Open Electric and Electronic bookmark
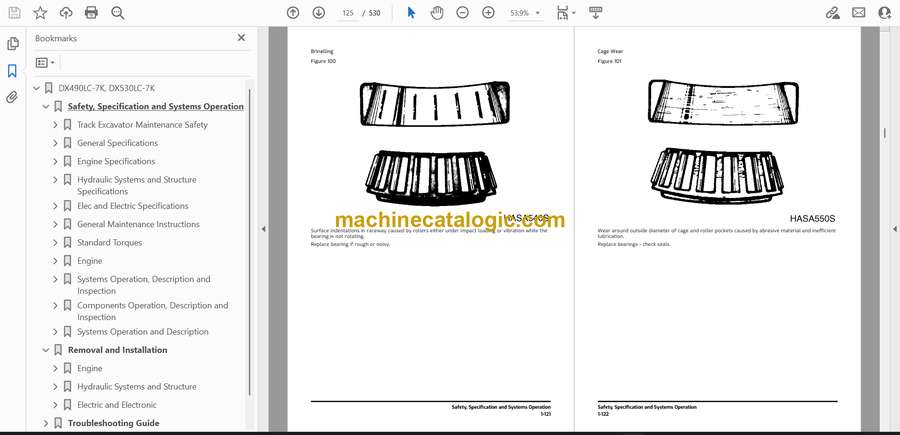 (x=117, y=405)
